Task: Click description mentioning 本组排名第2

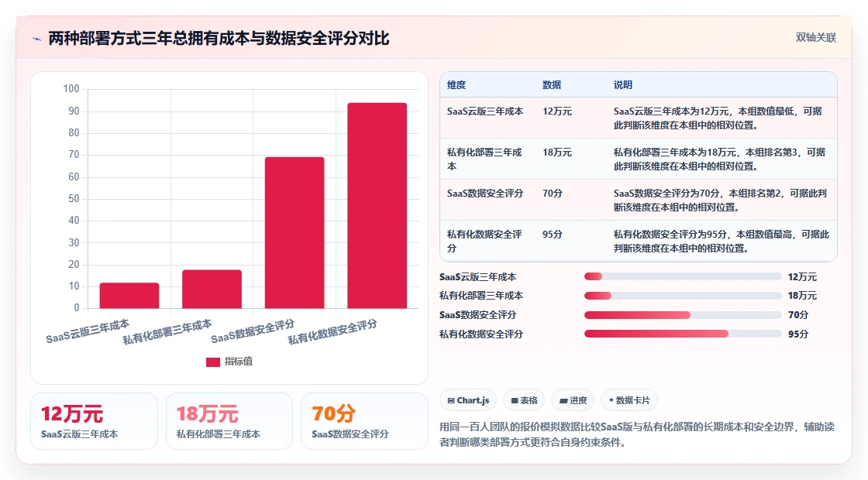Action: click(720, 201)
